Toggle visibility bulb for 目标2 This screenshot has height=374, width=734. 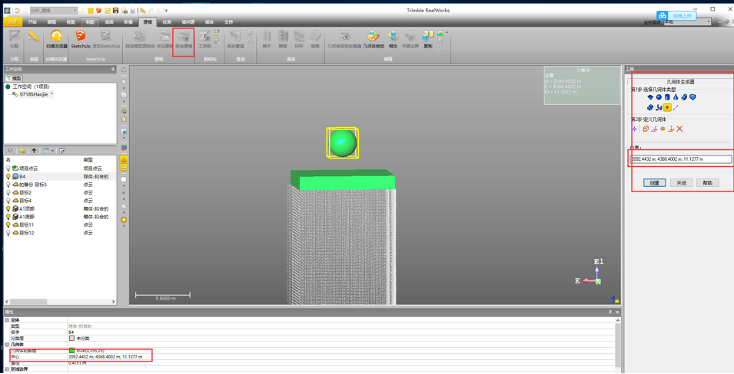[x=8, y=192]
